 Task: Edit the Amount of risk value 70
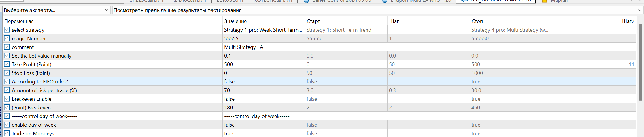pyautogui.click(x=263, y=90)
